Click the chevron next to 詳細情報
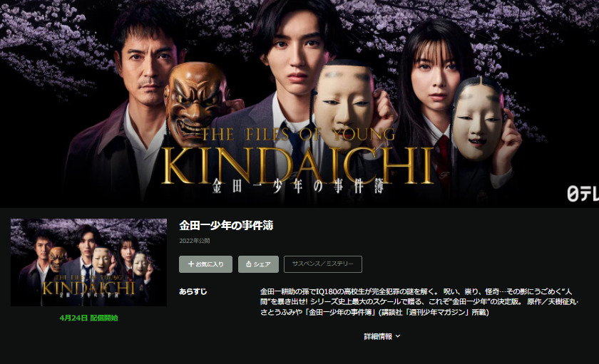This screenshot has height=364, width=599. click(398, 336)
